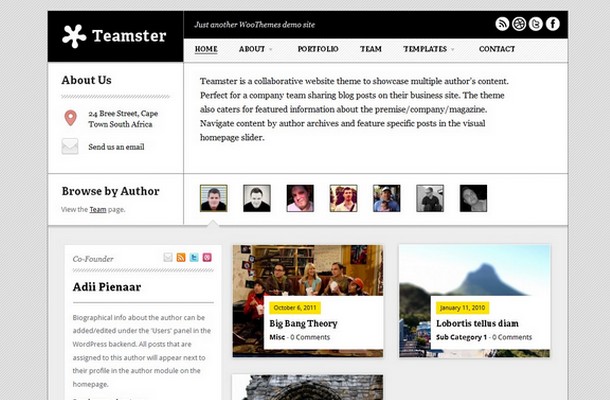The image size is (610, 400).
Task: Click the envelope icon beside Send us an email
Action: 70,146
